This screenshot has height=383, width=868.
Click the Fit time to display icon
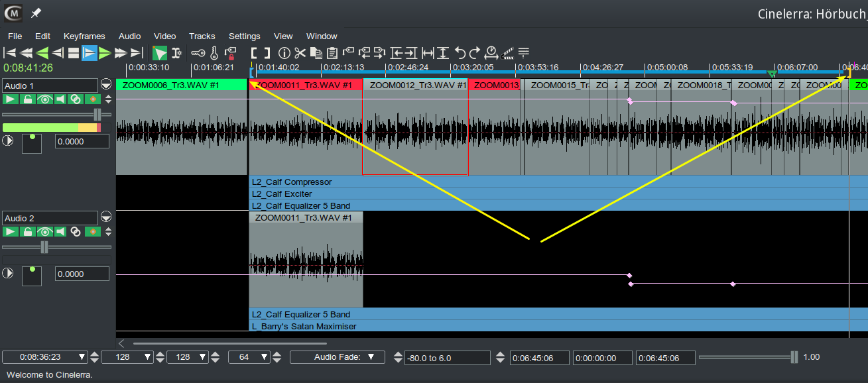(428, 53)
